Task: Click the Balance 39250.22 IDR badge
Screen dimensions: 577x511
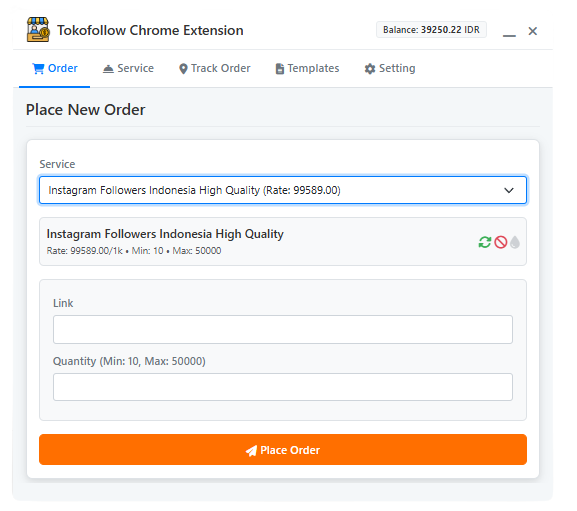Action: coord(431,30)
